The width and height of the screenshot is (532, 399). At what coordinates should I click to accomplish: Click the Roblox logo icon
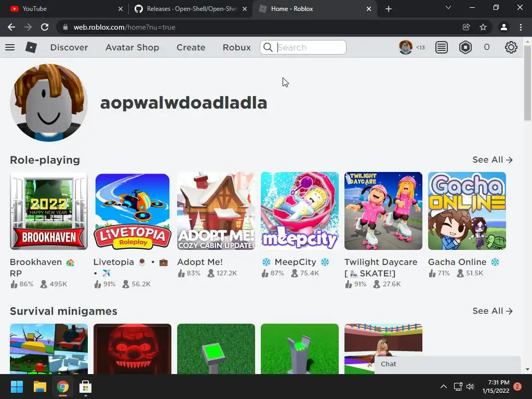click(31, 47)
